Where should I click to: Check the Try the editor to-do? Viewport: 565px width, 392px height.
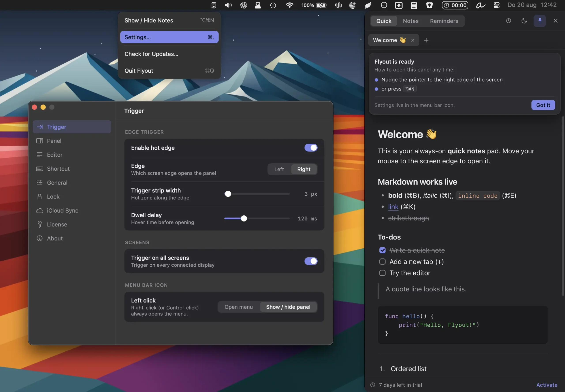click(382, 273)
